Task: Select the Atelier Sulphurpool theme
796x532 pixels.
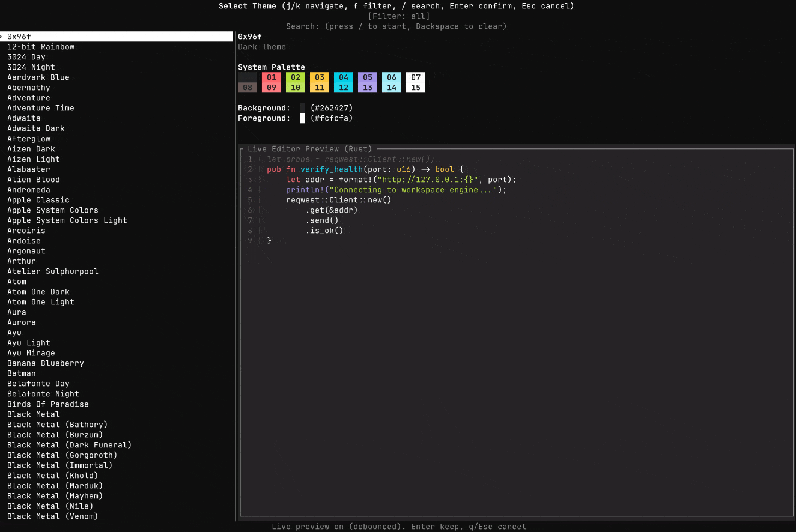Action: [x=53, y=271]
